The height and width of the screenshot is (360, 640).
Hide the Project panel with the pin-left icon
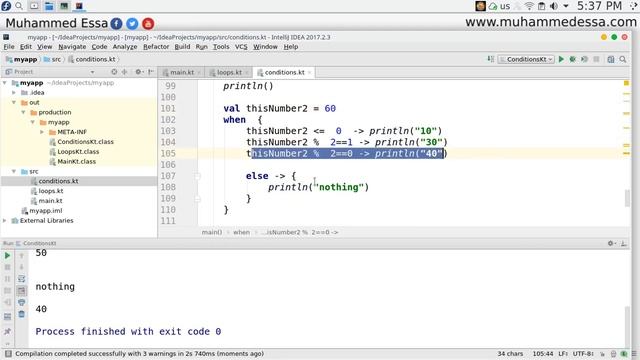151,72
